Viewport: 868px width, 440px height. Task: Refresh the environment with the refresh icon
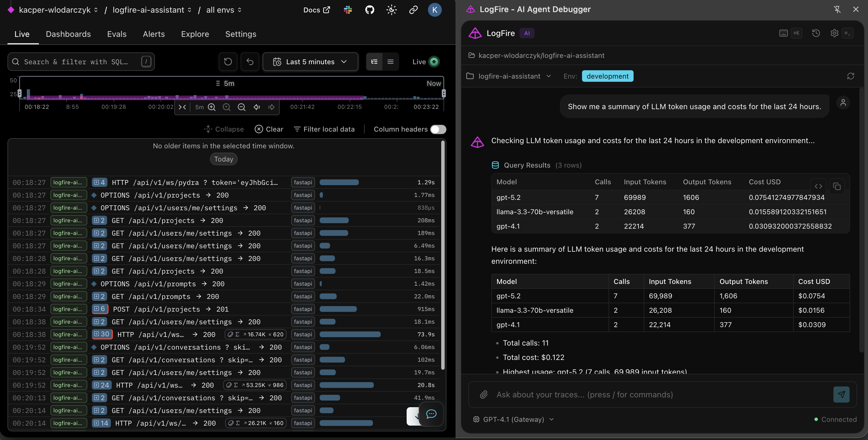tap(851, 76)
